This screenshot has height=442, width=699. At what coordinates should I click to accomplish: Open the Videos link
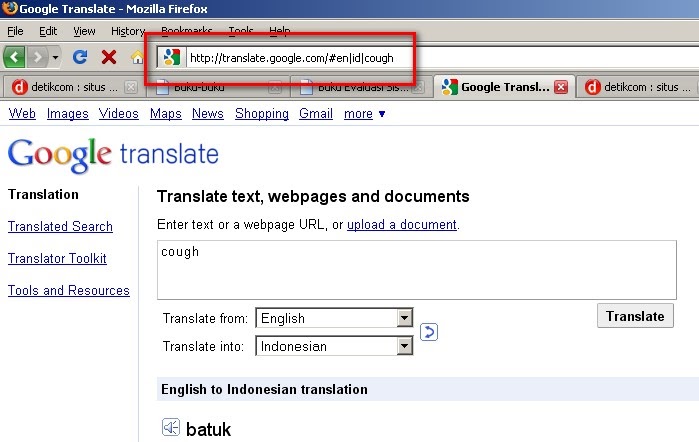click(119, 114)
